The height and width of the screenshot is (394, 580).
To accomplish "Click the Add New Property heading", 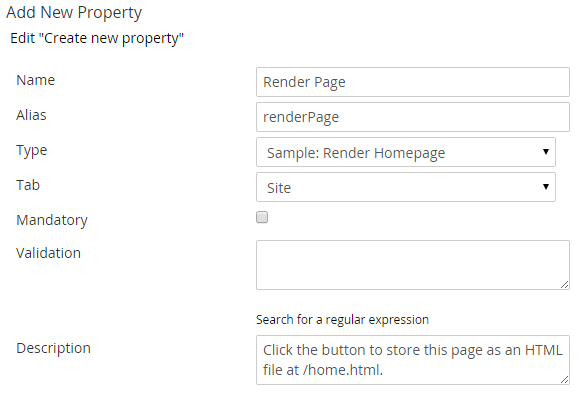I will (74, 13).
